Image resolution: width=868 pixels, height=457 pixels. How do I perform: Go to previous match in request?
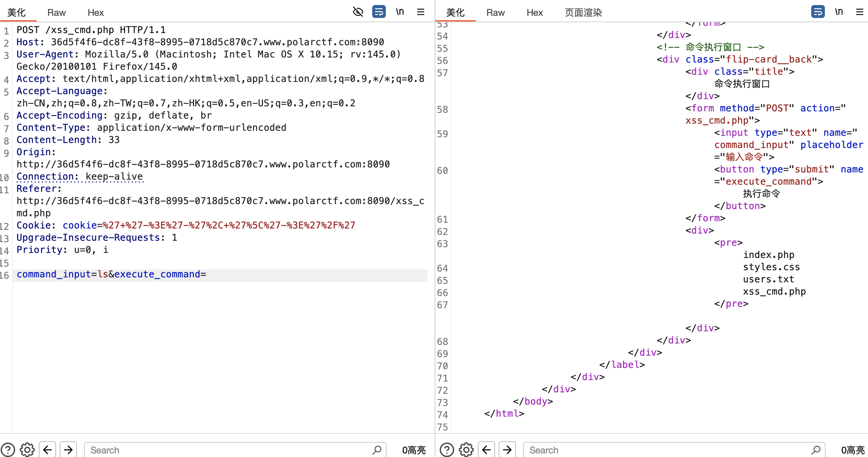(x=47, y=449)
